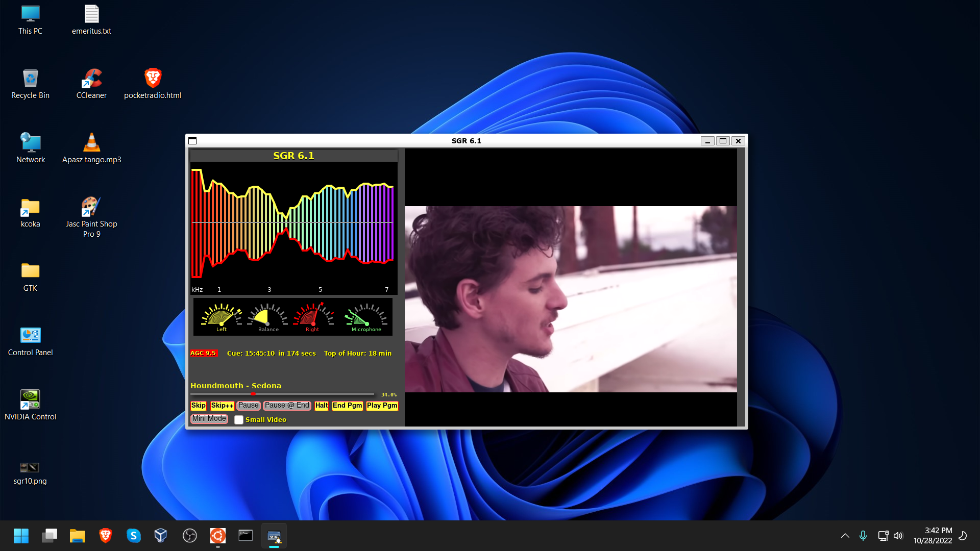
Task: Open OBS Studio from taskbar
Action: (189, 536)
